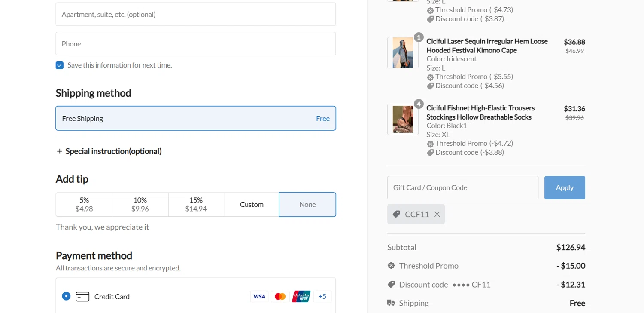This screenshot has width=644, height=313.
Task: Click the $31.36 price of Fishnet Stockings
Action: click(x=574, y=109)
